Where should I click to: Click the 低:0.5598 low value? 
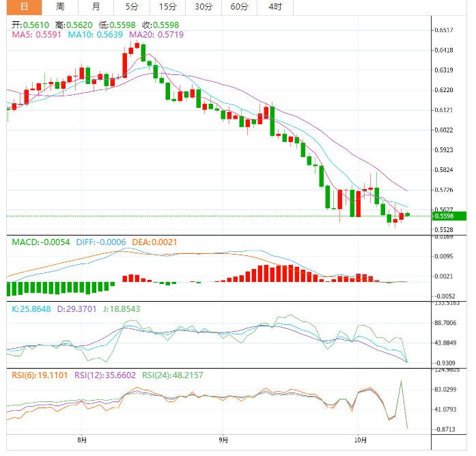click(x=117, y=25)
